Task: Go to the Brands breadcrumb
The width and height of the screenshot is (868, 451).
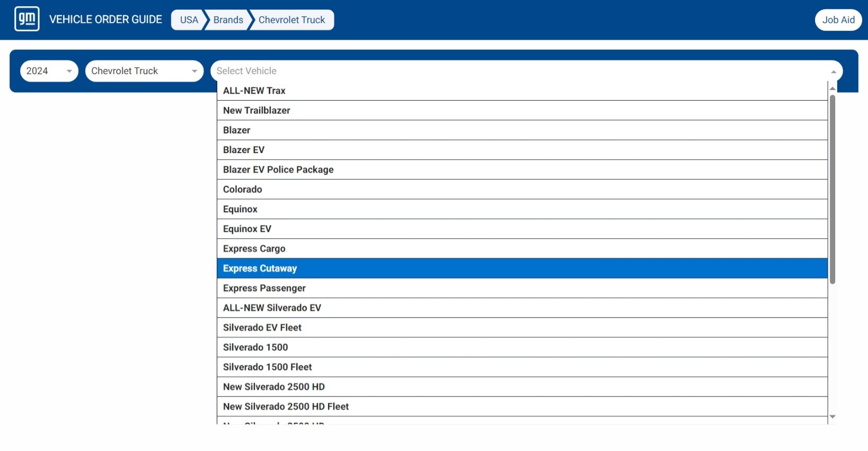Action: [228, 20]
